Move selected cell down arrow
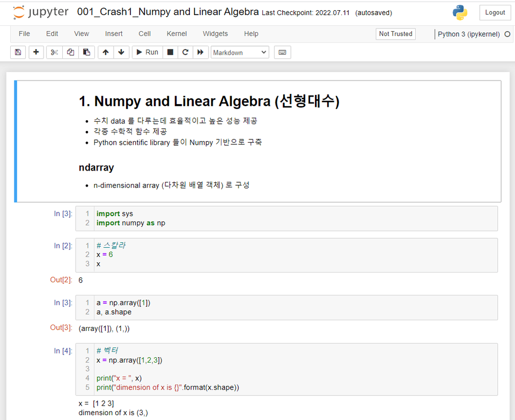 (x=122, y=52)
